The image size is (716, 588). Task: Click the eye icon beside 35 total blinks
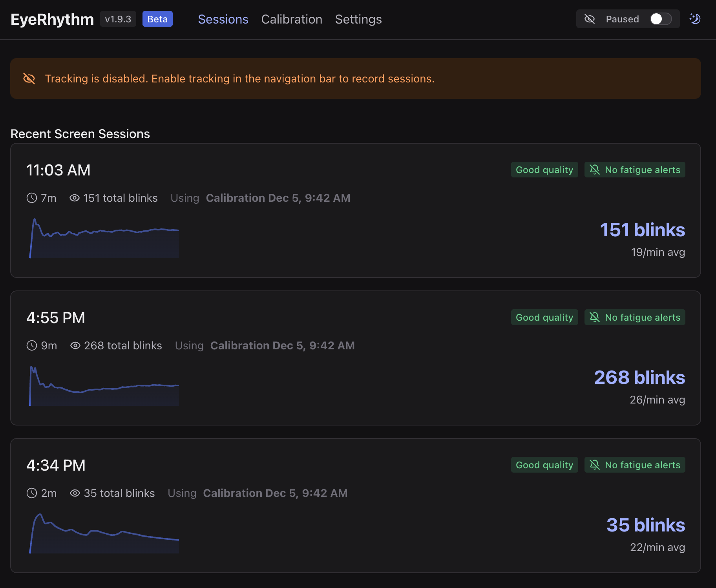point(75,493)
